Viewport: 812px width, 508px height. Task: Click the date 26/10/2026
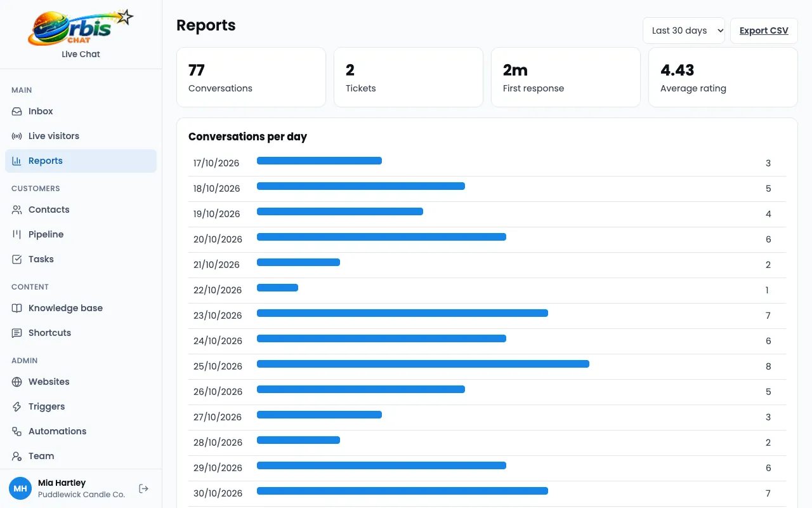pos(218,392)
